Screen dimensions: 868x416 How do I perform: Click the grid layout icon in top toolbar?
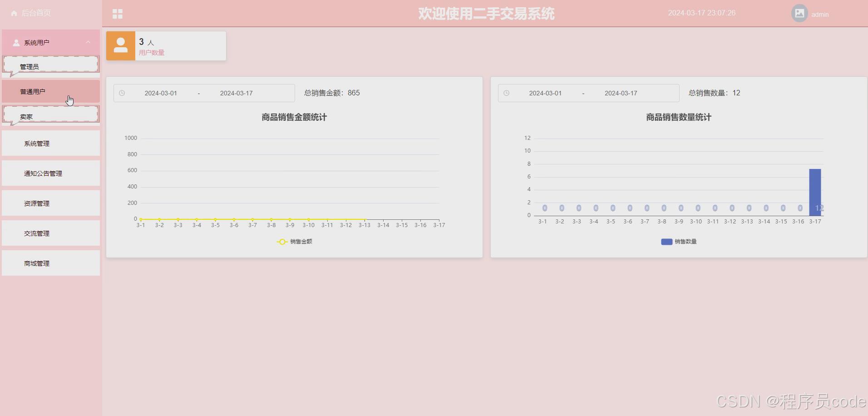tap(118, 14)
